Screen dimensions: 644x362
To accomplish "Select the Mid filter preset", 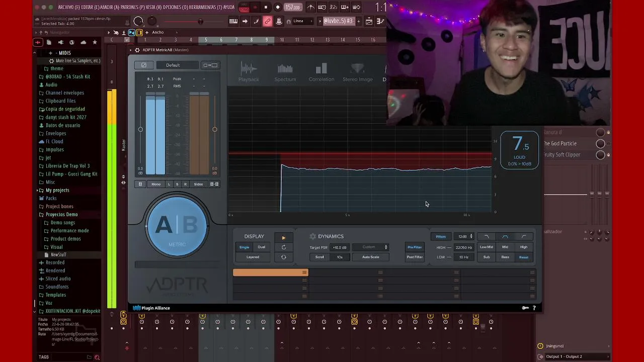I will coord(505,247).
